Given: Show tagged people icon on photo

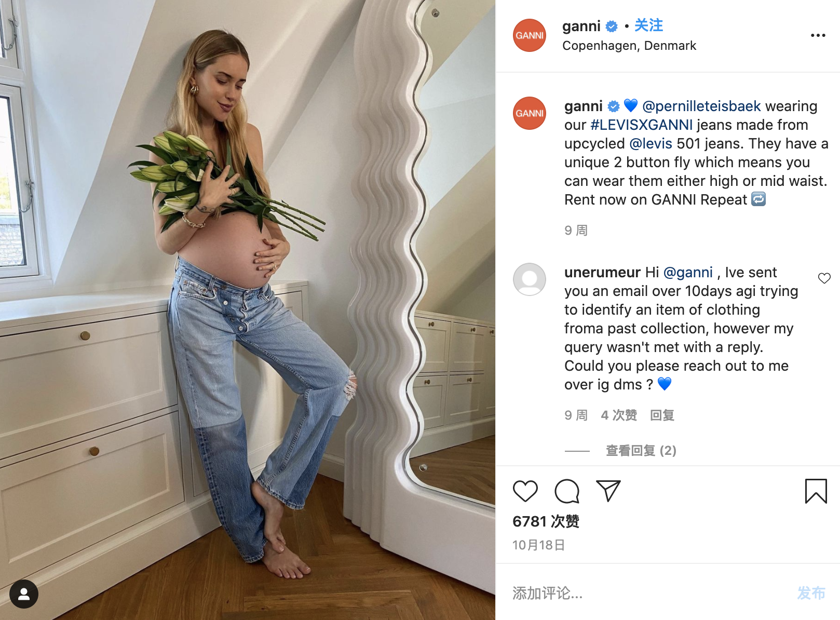Looking at the screenshot, I should click(x=24, y=594).
